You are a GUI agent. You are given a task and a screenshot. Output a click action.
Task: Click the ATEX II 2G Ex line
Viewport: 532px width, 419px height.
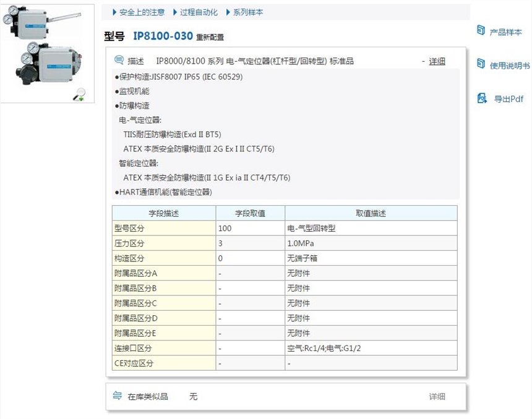[x=199, y=149]
